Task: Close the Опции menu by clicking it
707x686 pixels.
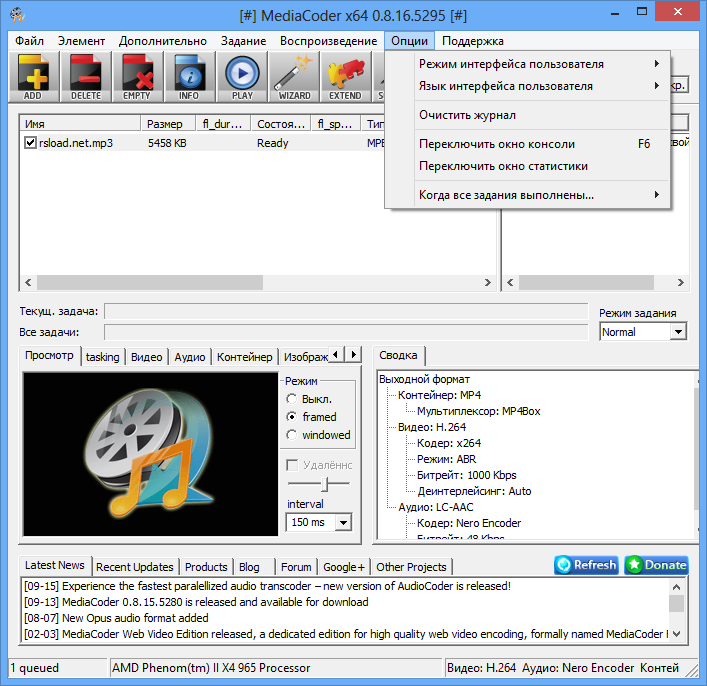Action: point(409,41)
